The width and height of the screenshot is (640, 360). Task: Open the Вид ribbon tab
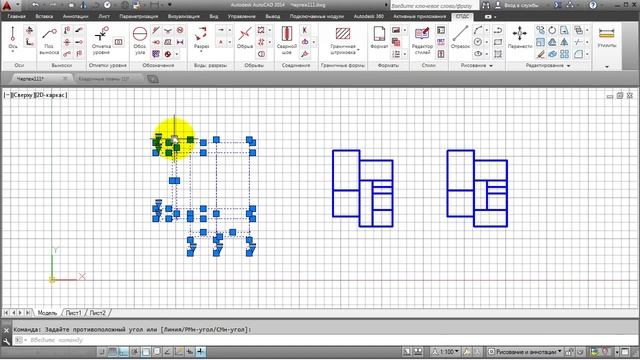coord(213,17)
